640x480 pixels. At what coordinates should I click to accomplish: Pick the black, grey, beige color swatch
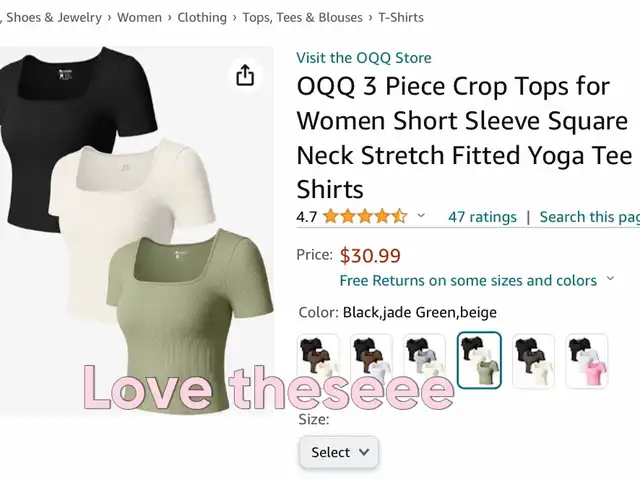(424, 360)
